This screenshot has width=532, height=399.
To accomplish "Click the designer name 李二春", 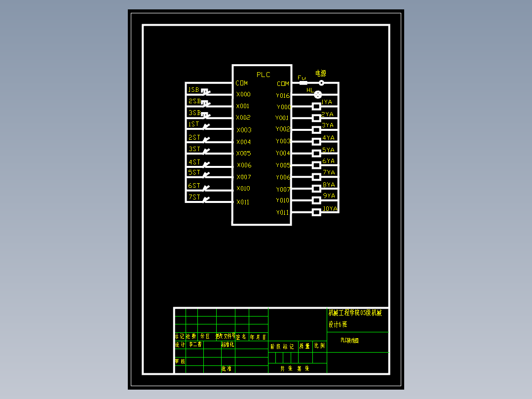I will coord(195,345).
